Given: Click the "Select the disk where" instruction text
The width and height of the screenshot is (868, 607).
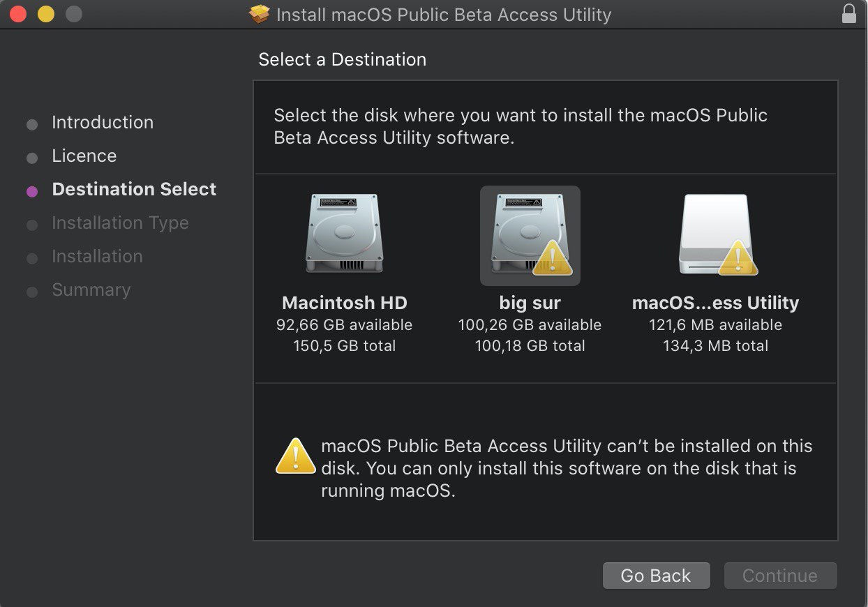Looking at the screenshot, I should 521,126.
